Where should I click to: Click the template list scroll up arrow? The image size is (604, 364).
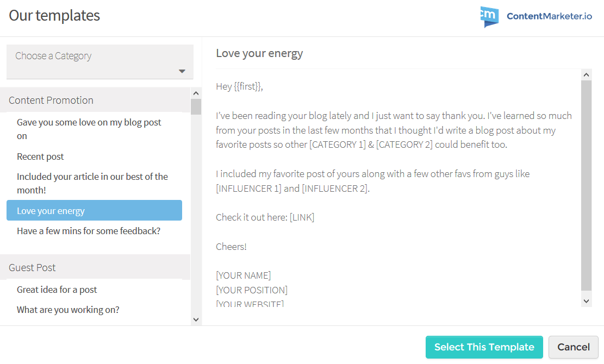pos(196,93)
